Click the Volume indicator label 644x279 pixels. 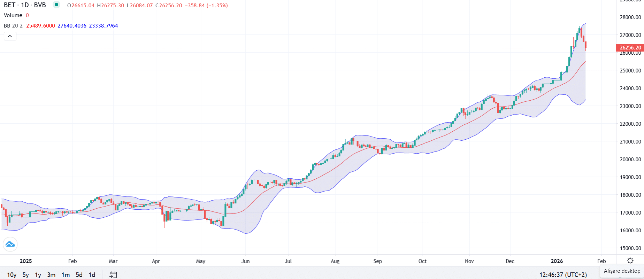13,15
